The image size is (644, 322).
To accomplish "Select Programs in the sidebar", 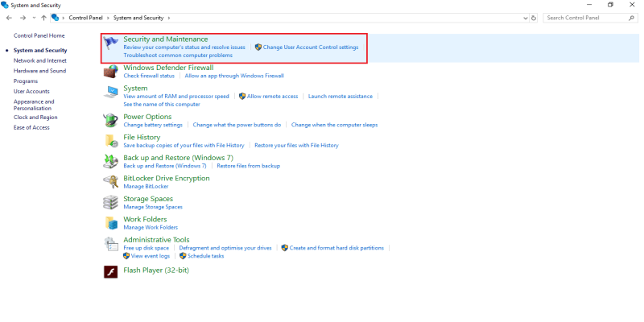I will click(26, 81).
